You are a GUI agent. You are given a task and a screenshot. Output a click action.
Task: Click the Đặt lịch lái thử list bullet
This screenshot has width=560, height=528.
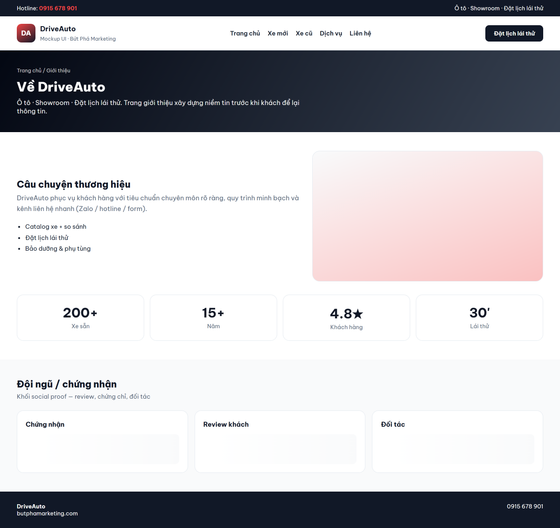(47, 238)
